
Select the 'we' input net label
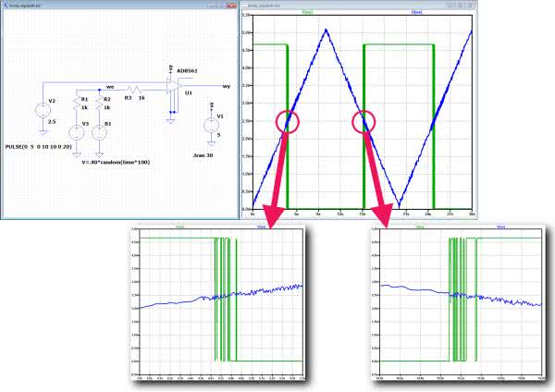(x=110, y=85)
